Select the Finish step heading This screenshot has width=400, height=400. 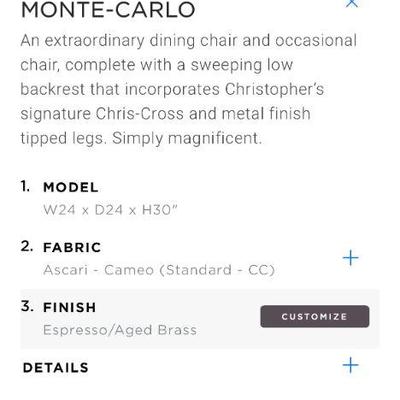pyautogui.click(x=70, y=307)
